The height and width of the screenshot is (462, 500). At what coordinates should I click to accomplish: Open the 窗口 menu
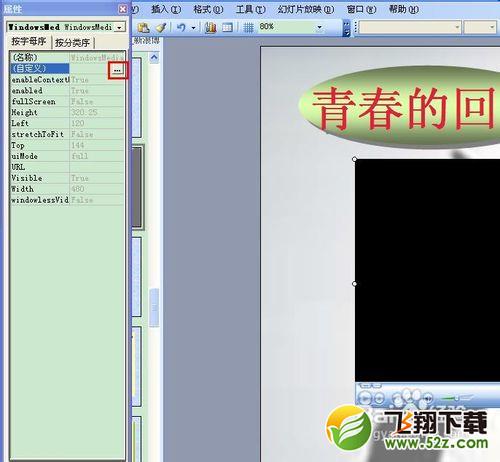pyautogui.click(x=361, y=9)
